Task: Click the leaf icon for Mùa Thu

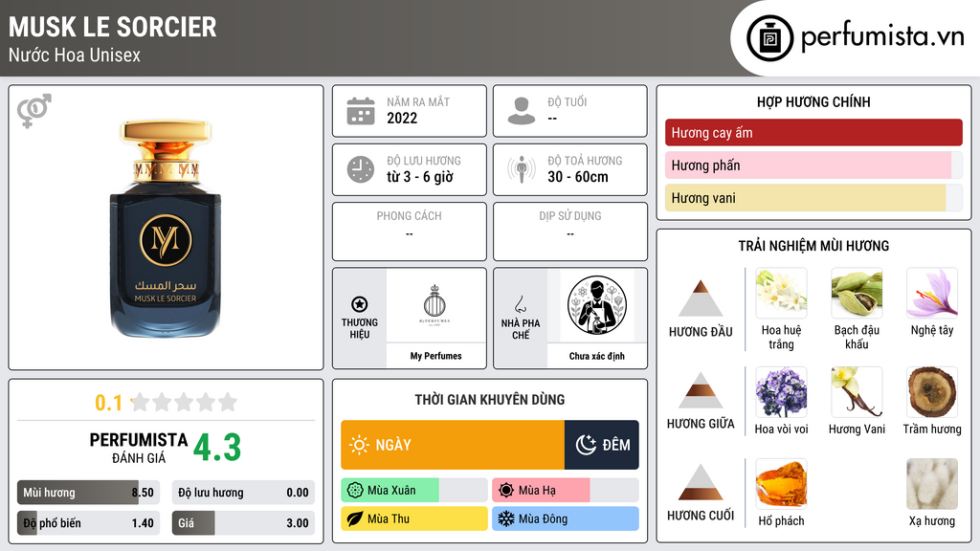Action: point(355,518)
